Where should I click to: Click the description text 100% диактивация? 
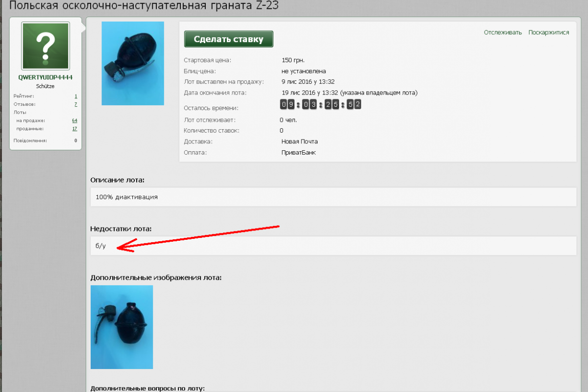126,197
